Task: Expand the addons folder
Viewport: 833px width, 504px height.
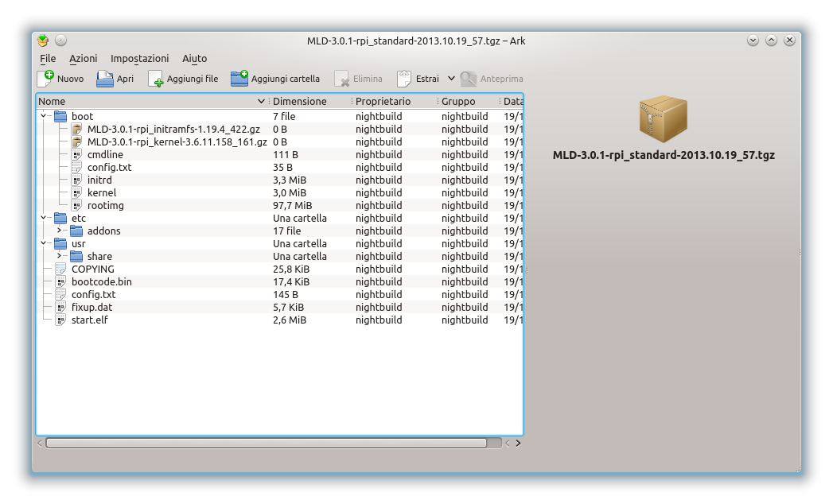Action: [59, 231]
